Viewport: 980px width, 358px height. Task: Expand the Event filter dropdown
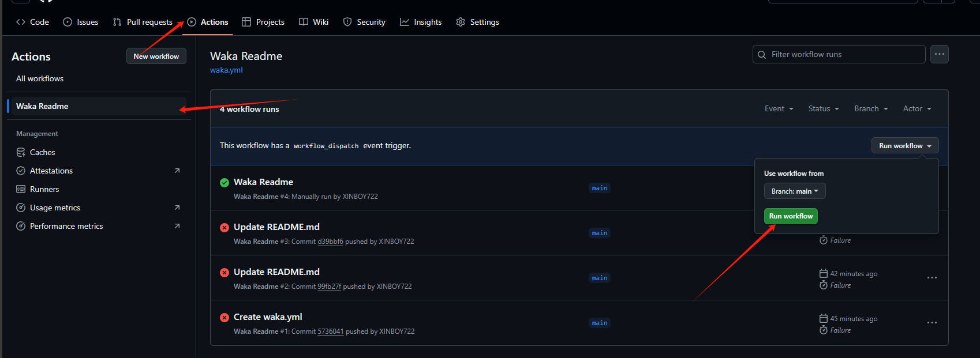[779, 108]
